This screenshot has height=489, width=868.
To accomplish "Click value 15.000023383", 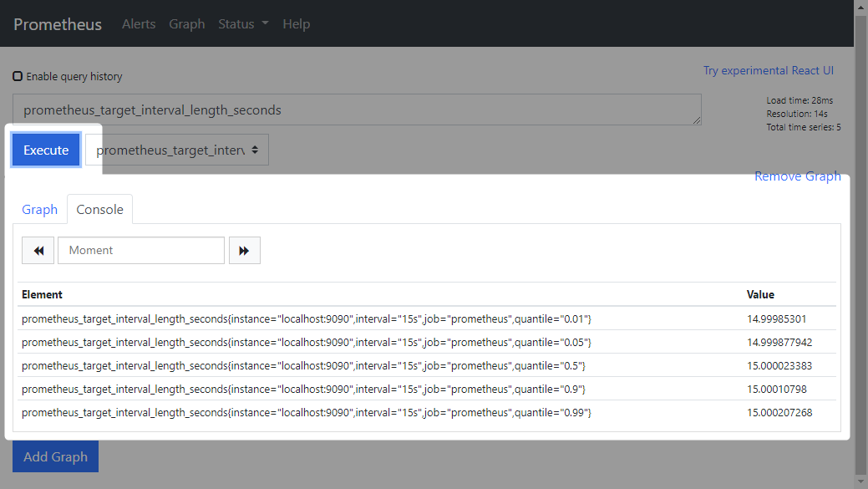I will pyautogui.click(x=779, y=365).
